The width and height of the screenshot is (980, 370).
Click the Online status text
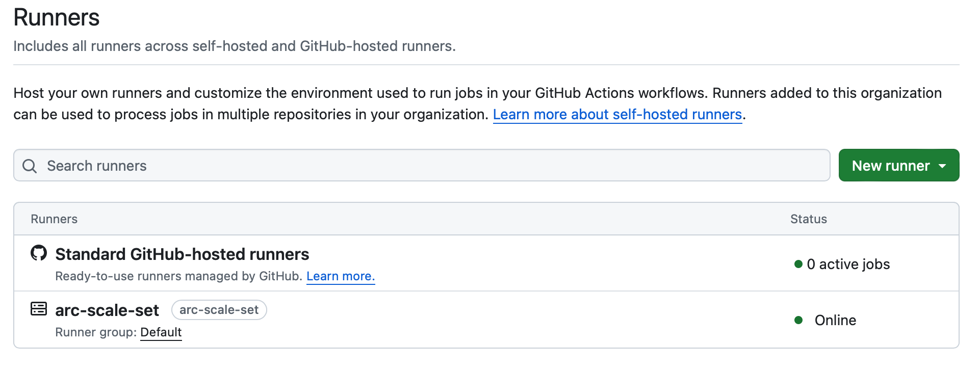tap(835, 320)
